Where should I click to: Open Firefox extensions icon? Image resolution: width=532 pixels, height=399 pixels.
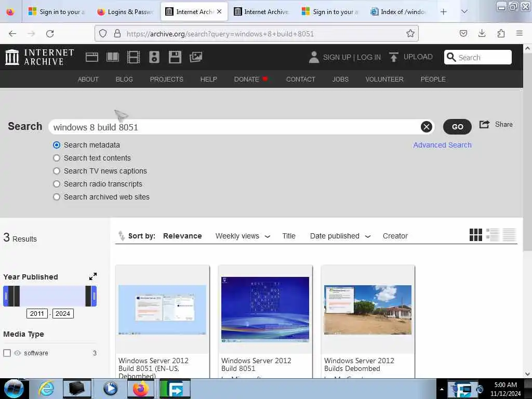501,33
